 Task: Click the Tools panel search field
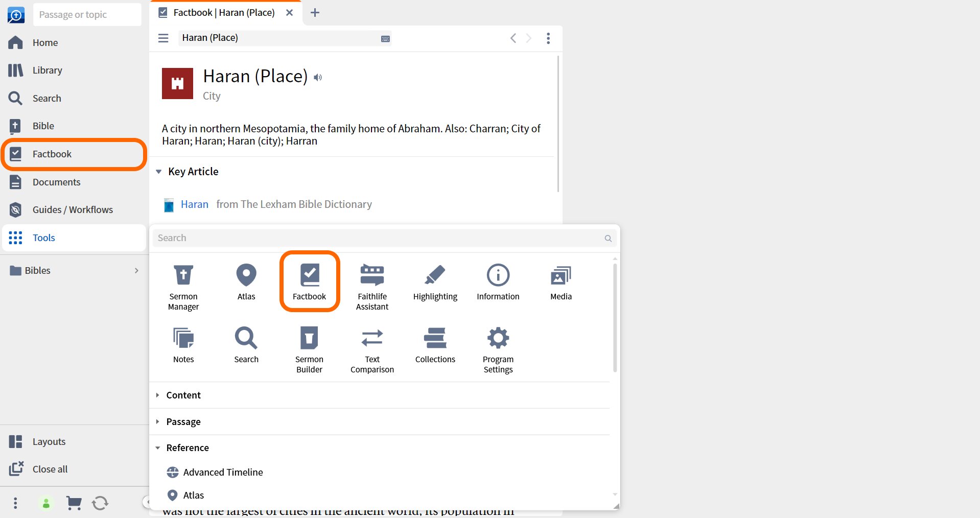pyautogui.click(x=384, y=238)
